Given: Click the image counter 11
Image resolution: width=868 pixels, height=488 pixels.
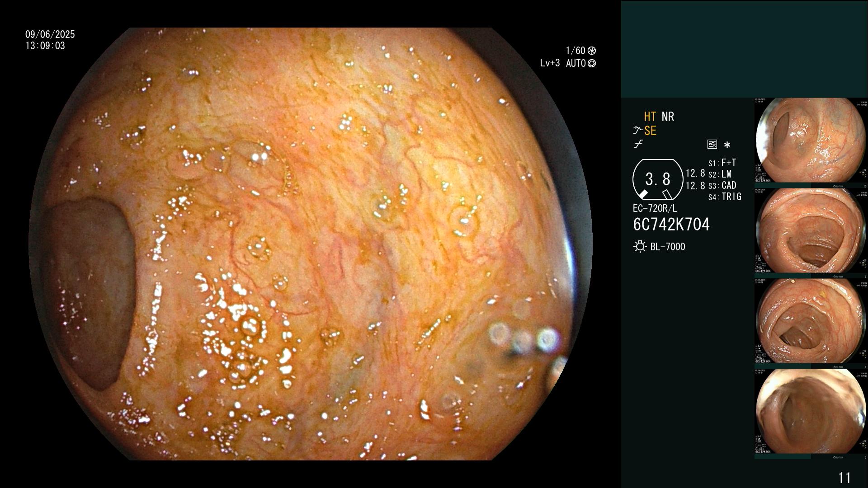Looking at the screenshot, I should click(844, 478).
